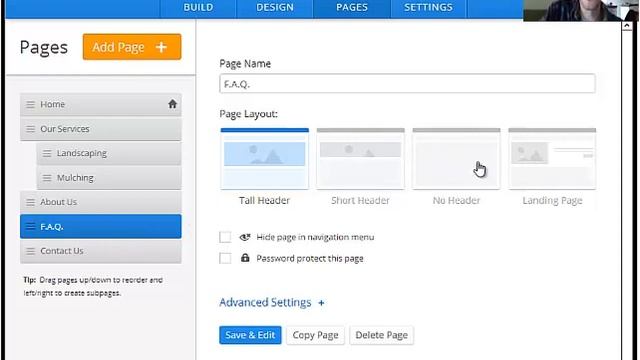The image size is (640, 360).
Task: Select Our Services page
Action: click(101, 129)
